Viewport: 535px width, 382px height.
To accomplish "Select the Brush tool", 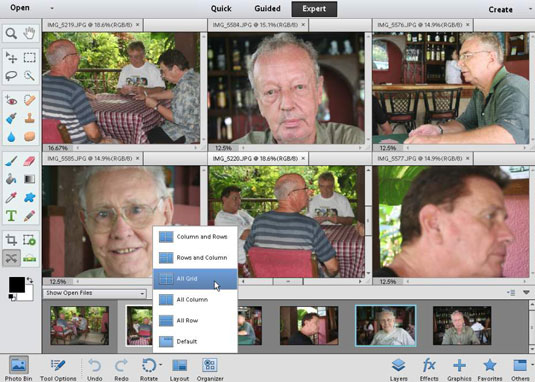I will pyautogui.click(x=11, y=161).
